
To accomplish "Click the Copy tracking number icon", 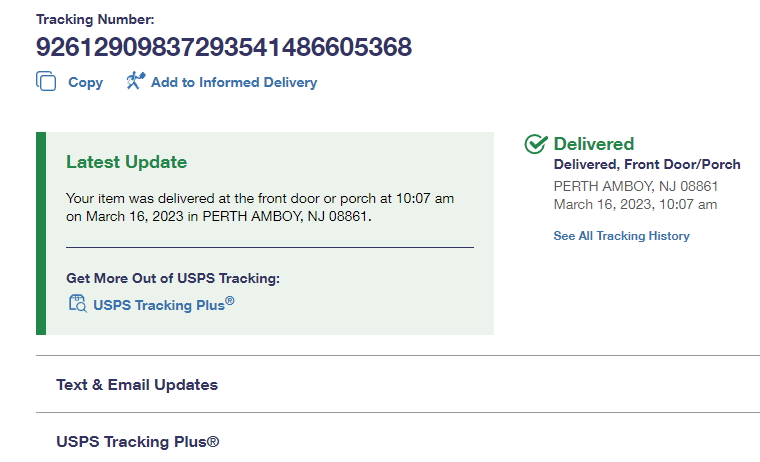I will [x=46, y=82].
